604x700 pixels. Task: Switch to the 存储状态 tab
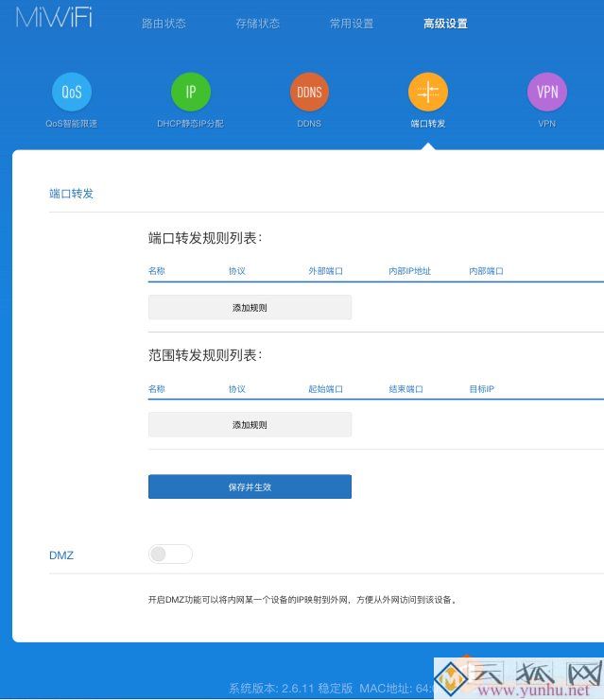pos(258,24)
